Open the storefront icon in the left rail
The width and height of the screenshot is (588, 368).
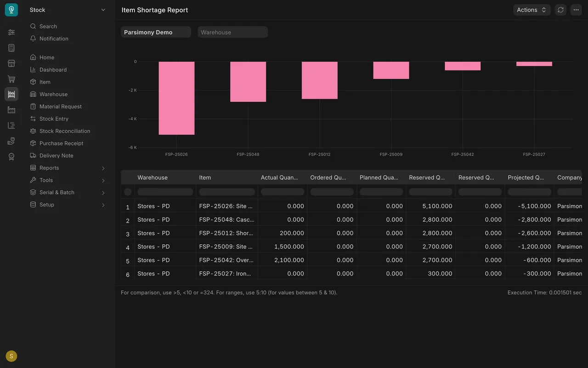point(11,63)
